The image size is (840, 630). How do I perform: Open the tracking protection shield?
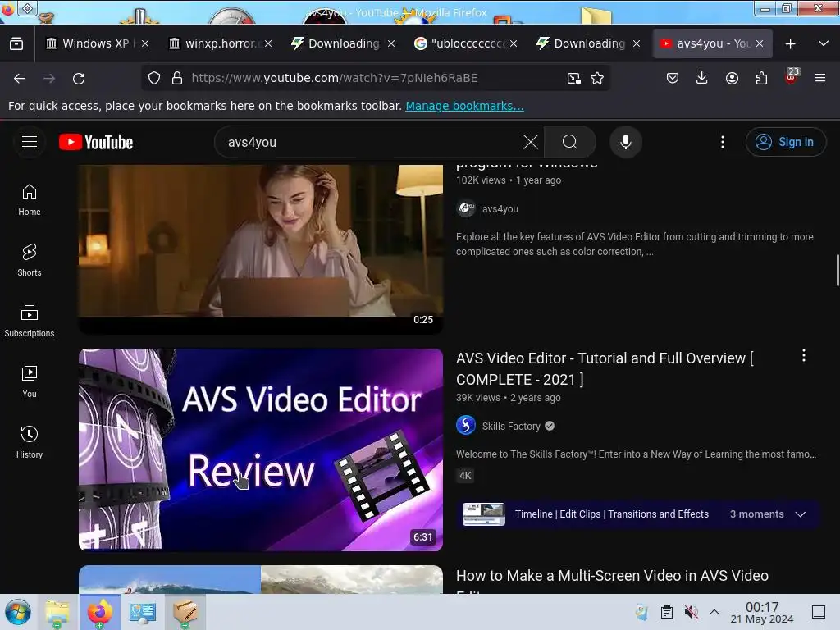pos(154,78)
